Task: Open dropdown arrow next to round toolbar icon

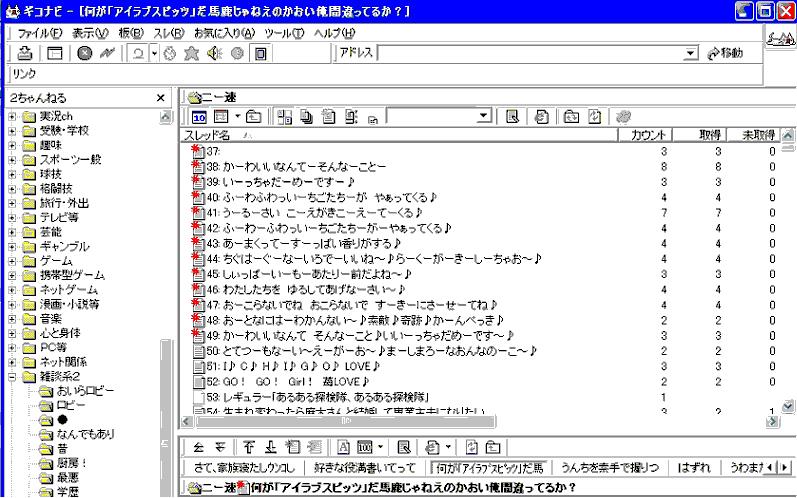Action: point(154,53)
